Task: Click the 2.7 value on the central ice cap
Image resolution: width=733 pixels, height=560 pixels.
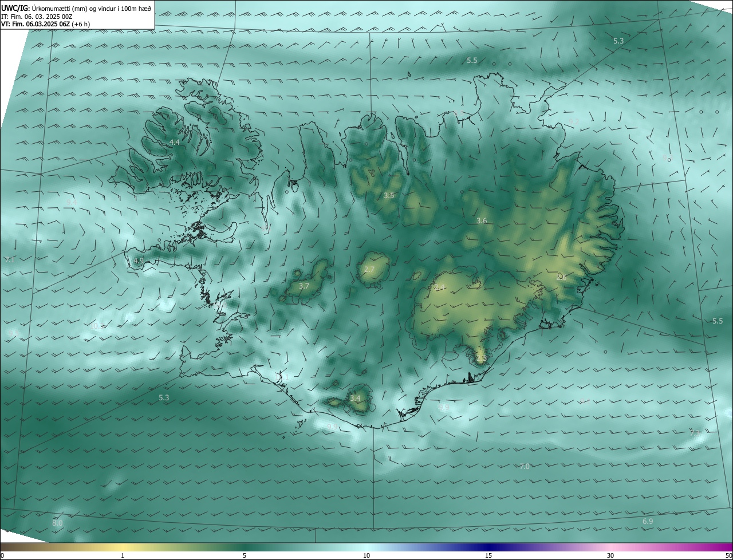Action: [x=369, y=270]
